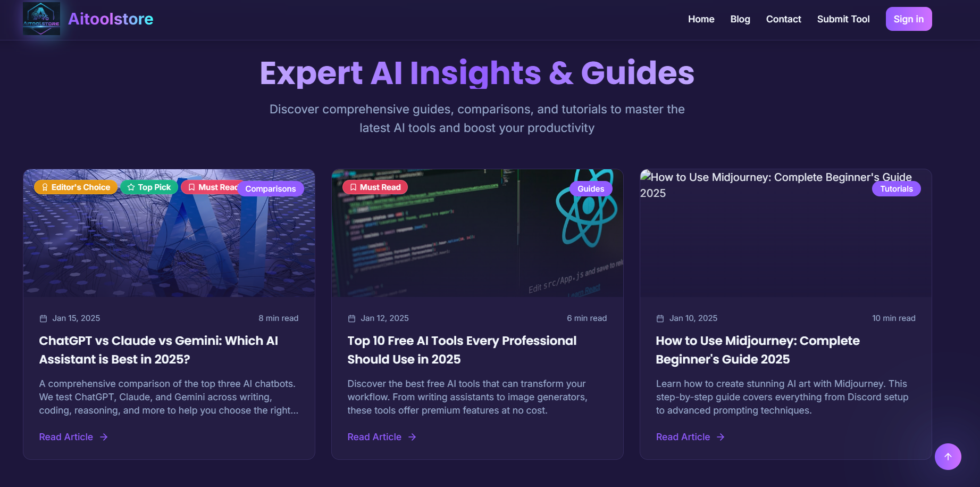Image resolution: width=980 pixels, height=487 pixels.
Task: Open title 'How to Use Midjourney'
Action: [x=758, y=350]
